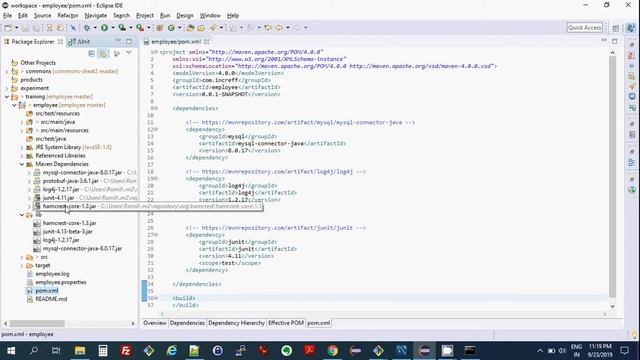
Task: Collapse the Maven Dependencies node
Action: [x=22, y=164]
